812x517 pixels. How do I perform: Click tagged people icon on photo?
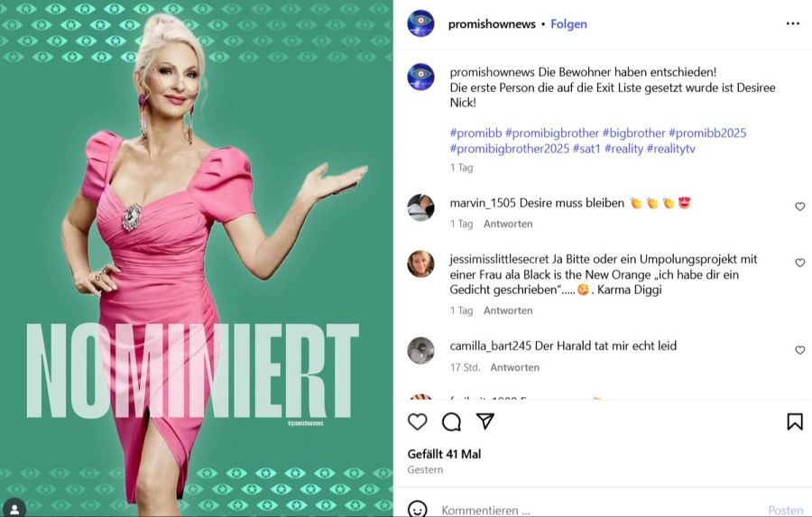click(14, 509)
